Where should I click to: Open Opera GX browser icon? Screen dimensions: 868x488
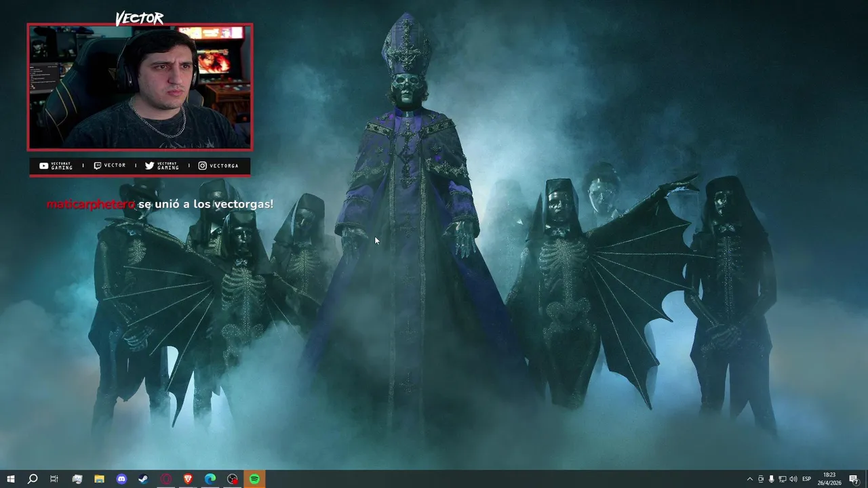pyautogui.click(x=166, y=479)
